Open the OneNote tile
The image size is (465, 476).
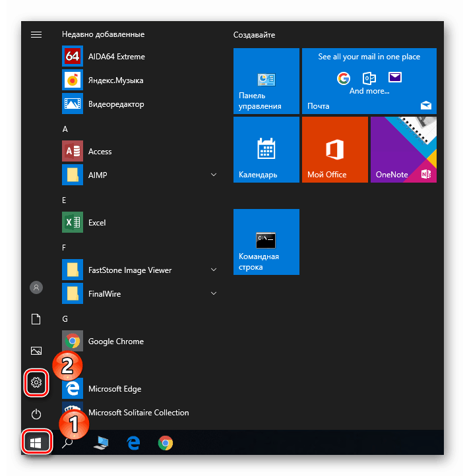tap(404, 150)
